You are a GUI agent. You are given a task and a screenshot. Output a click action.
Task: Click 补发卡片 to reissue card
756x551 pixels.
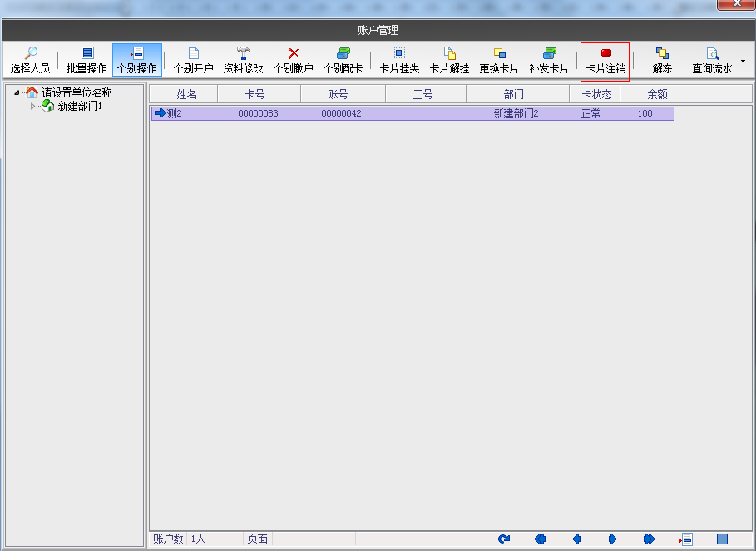click(549, 60)
